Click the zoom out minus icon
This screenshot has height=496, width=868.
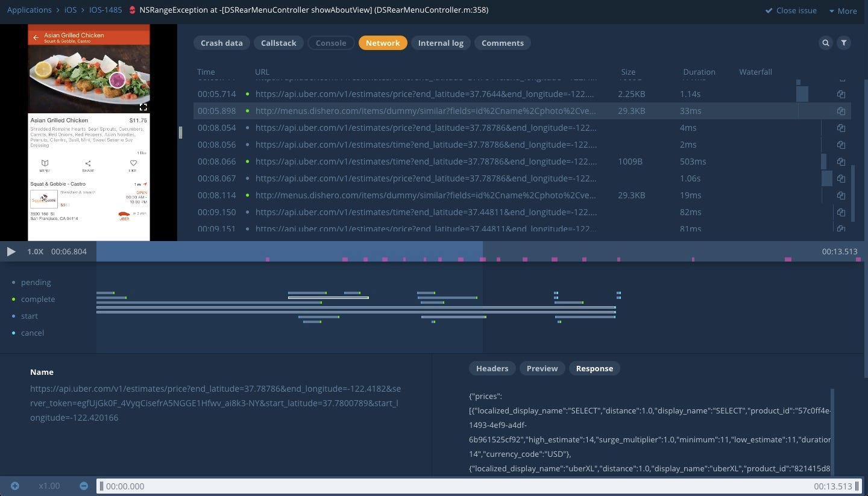click(84, 486)
